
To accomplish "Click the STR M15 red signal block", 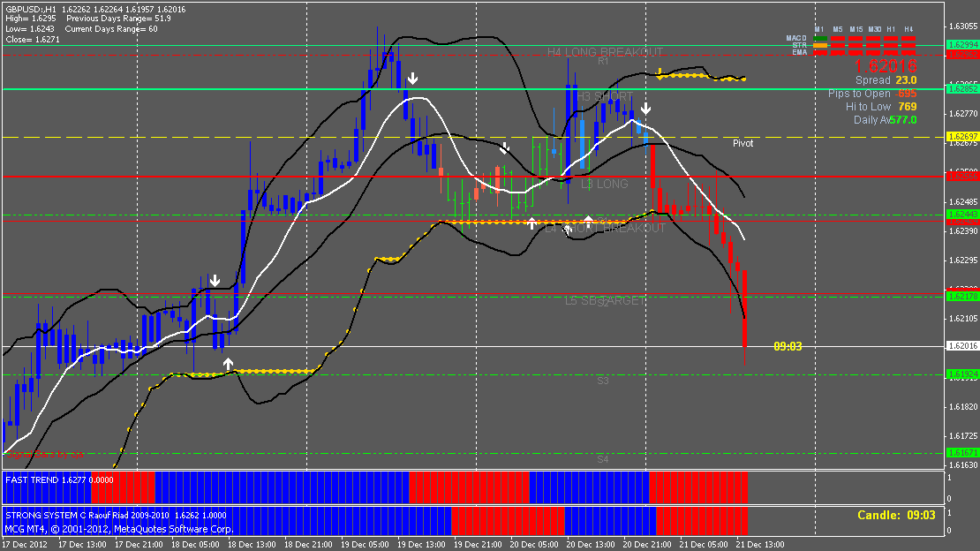I will tap(856, 46).
